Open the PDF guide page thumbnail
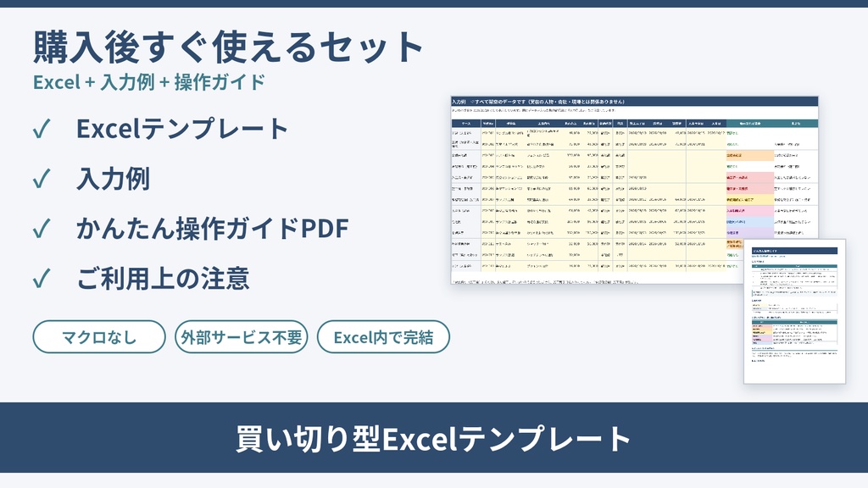 [795, 312]
